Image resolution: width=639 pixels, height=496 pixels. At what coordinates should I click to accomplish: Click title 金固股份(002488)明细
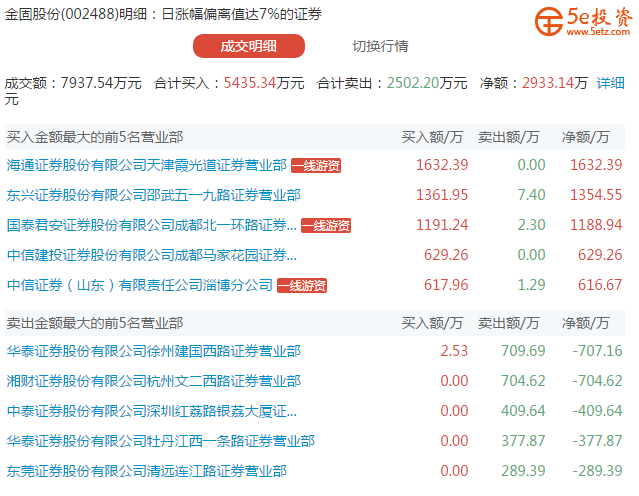point(76,14)
